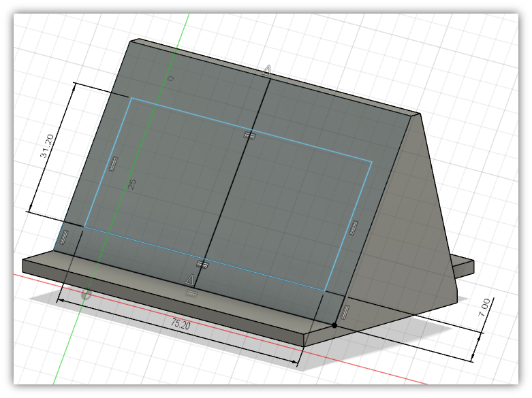Select constraint glyph beside the black sketch point
This screenshot has width=532, height=398.
[345, 312]
